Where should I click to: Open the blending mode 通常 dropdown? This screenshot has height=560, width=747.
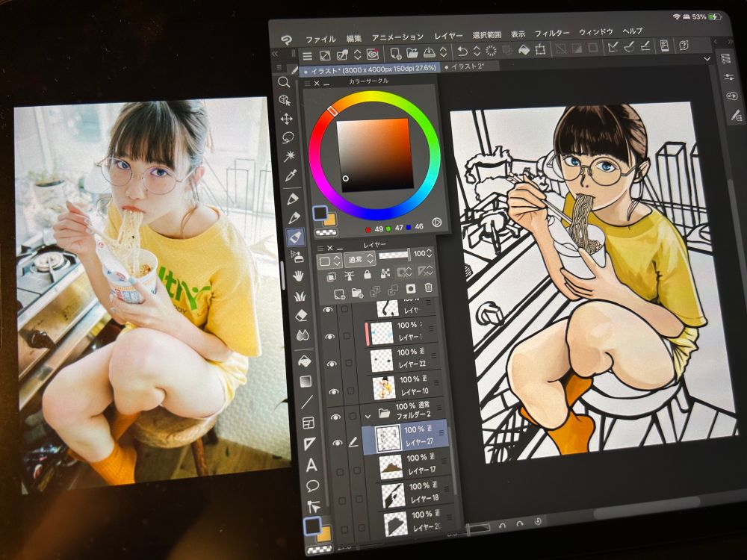point(360,260)
